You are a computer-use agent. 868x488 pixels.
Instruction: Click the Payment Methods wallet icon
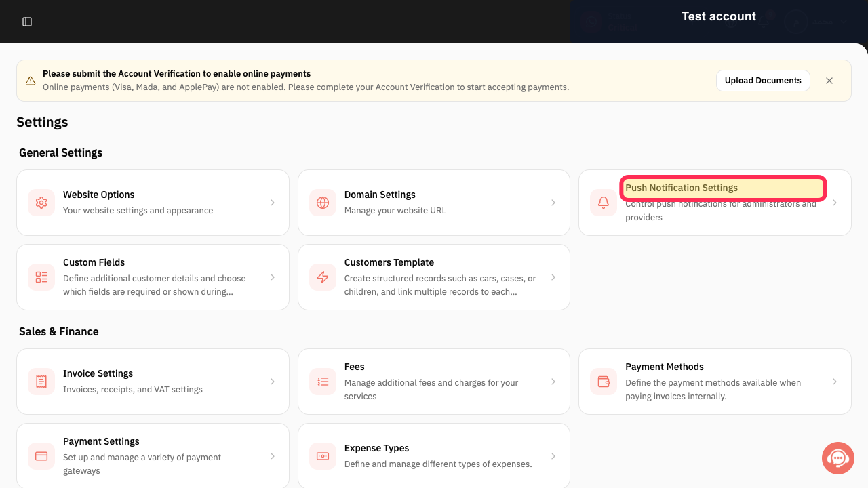point(604,382)
